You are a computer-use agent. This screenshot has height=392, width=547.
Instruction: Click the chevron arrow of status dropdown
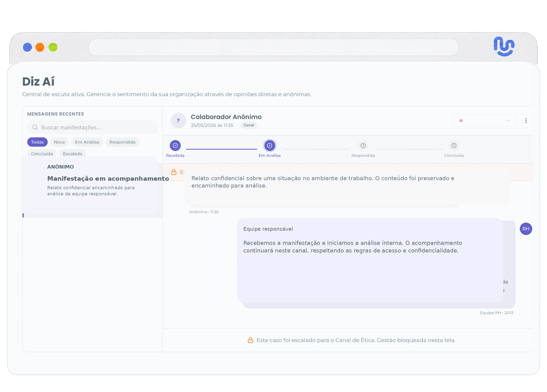[x=508, y=121]
